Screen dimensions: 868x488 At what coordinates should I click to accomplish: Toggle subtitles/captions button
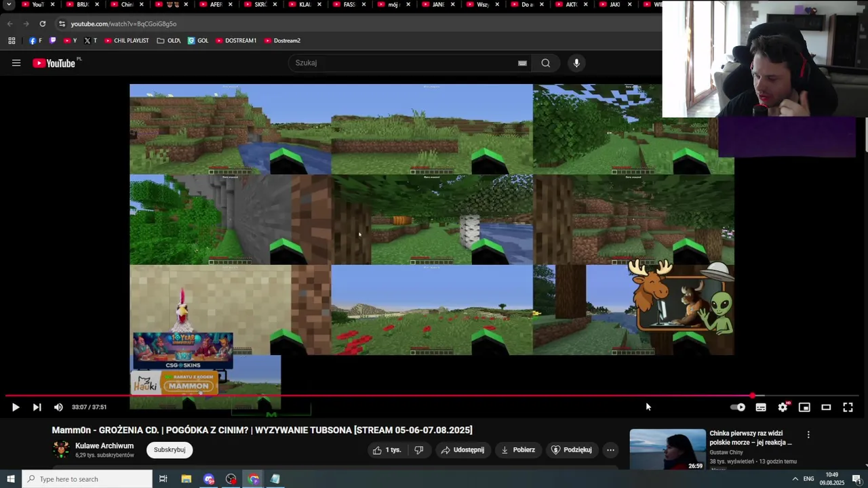[x=761, y=407]
